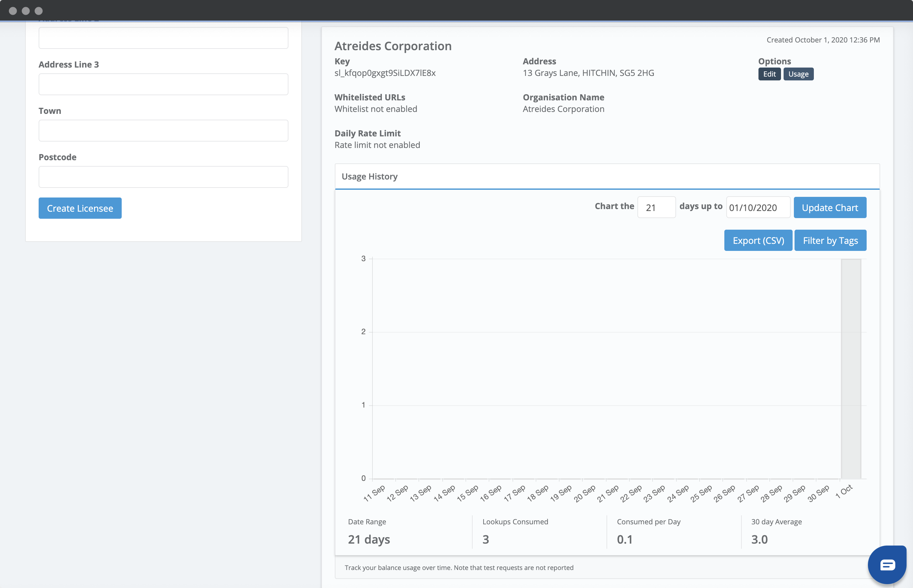Select the Atreides Corporation heading
The height and width of the screenshot is (588, 913).
tap(393, 46)
